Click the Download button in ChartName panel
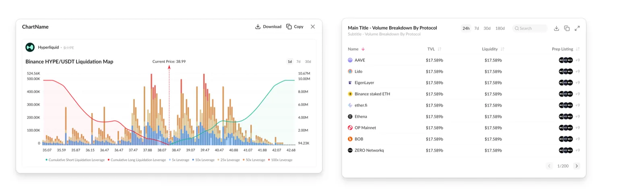The width and height of the screenshot is (644, 196). coord(268,27)
